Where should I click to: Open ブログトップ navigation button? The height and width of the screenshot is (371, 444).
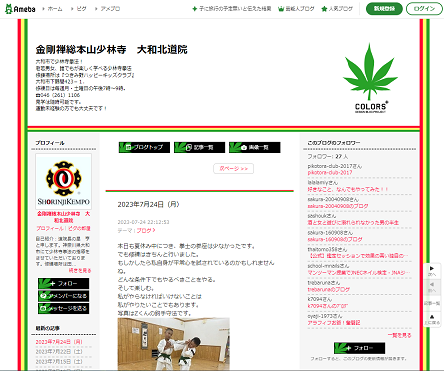point(144,147)
